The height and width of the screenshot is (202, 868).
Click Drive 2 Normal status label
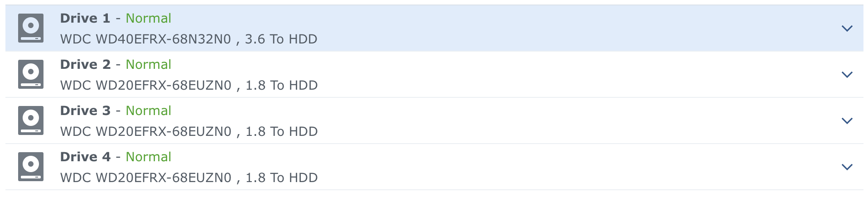coord(149,64)
